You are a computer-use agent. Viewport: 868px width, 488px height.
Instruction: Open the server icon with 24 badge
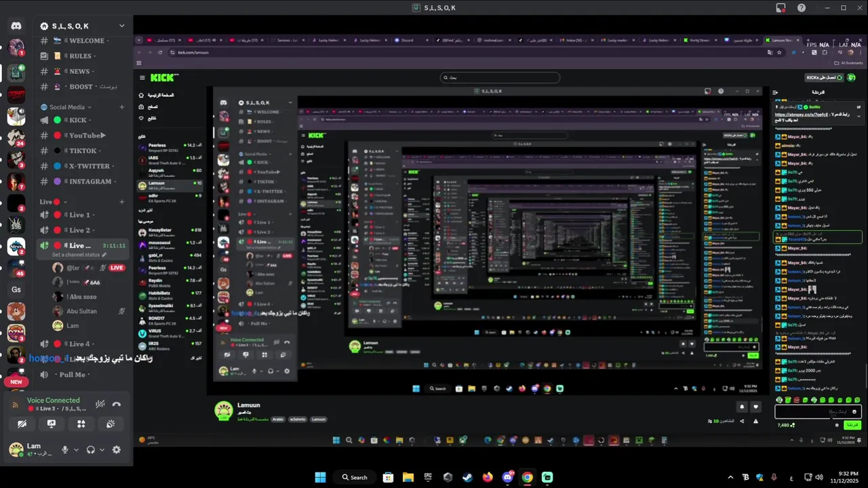click(16, 138)
